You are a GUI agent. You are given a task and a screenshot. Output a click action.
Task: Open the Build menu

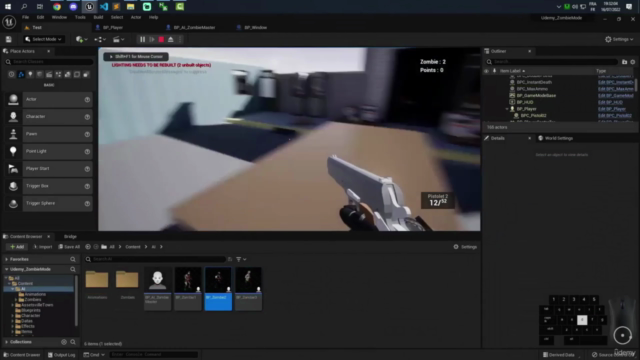coord(98,17)
